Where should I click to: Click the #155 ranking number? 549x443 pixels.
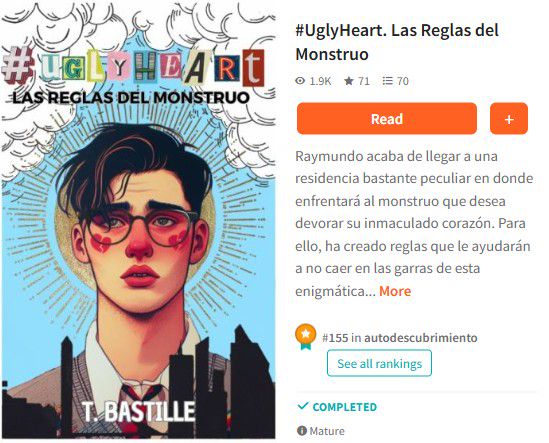pyautogui.click(x=335, y=338)
